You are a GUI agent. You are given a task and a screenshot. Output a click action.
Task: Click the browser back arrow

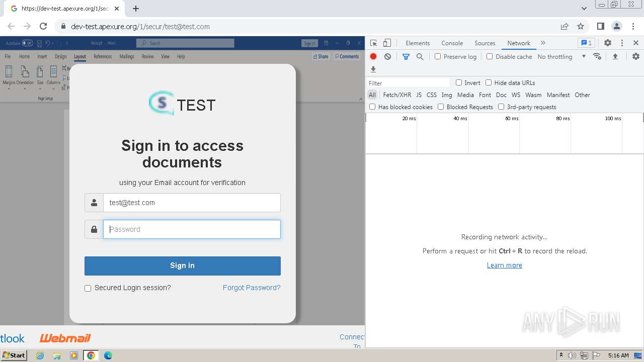click(11, 26)
